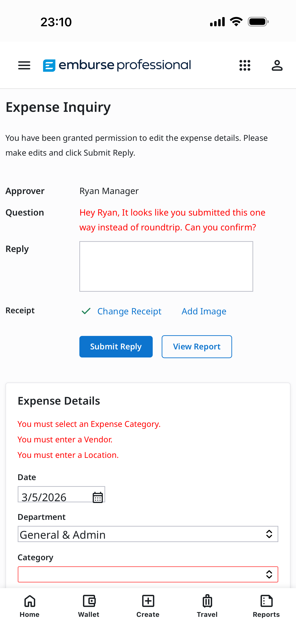Click the Emburse Professional logo
Image resolution: width=296 pixels, height=644 pixels.
117,65
